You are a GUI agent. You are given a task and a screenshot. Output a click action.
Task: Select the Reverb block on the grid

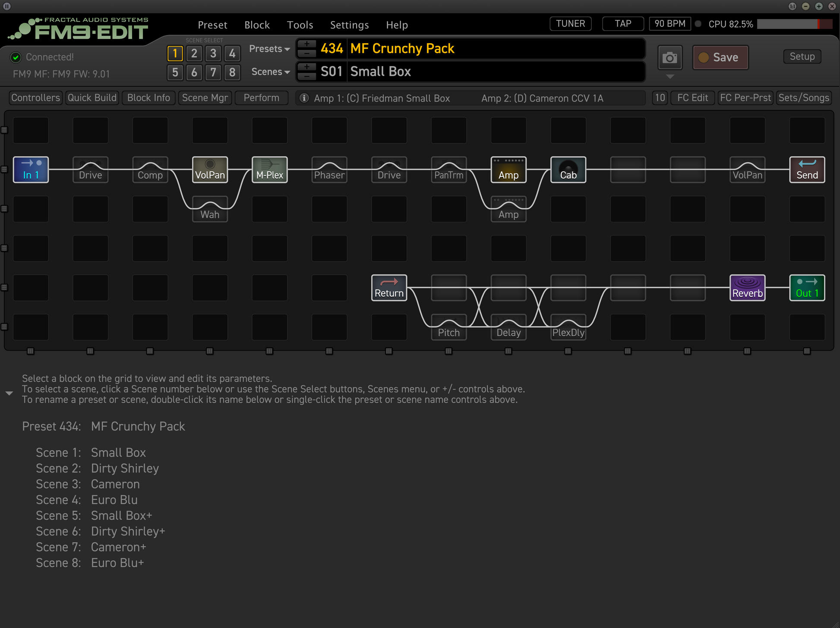pyautogui.click(x=747, y=288)
